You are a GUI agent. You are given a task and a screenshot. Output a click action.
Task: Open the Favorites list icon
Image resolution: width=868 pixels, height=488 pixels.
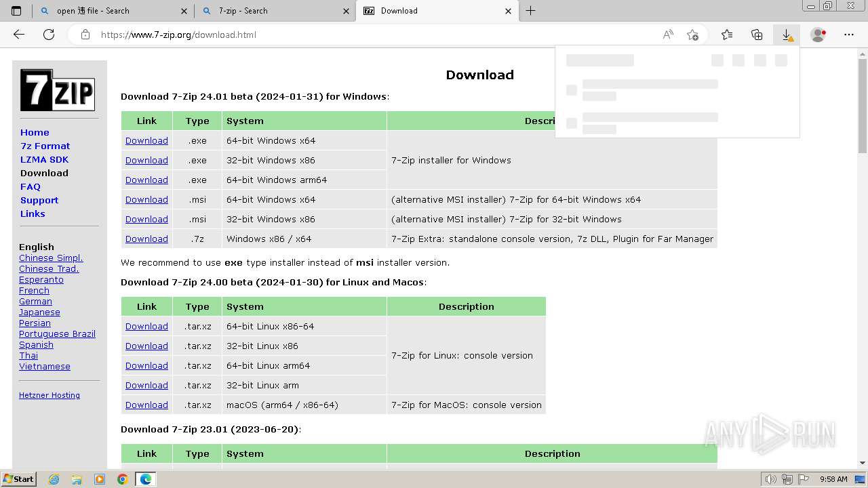pyautogui.click(x=727, y=35)
